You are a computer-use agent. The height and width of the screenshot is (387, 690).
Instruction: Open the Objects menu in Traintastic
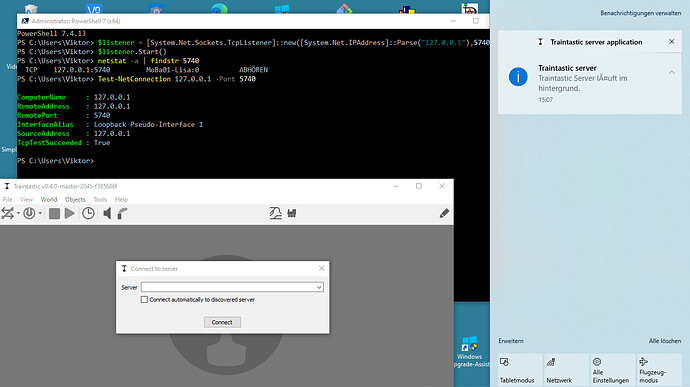pyautogui.click(x=75, y=199)
